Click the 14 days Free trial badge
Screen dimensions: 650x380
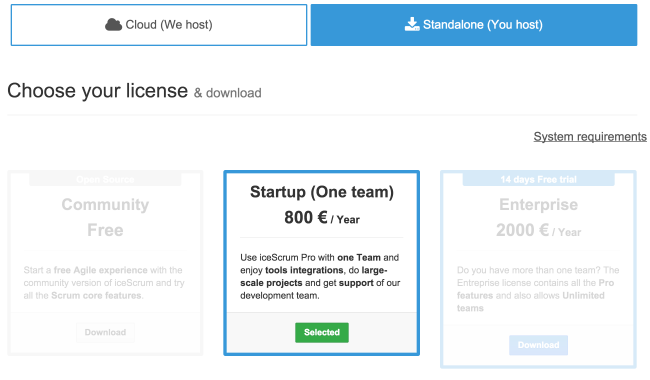538,179
